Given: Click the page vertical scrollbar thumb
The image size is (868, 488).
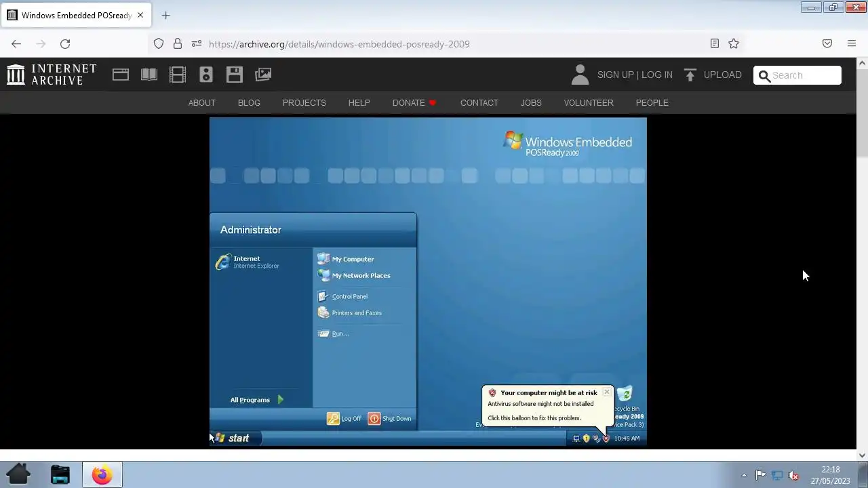Looking at the screenshot, I should click(x=862, y=113).
